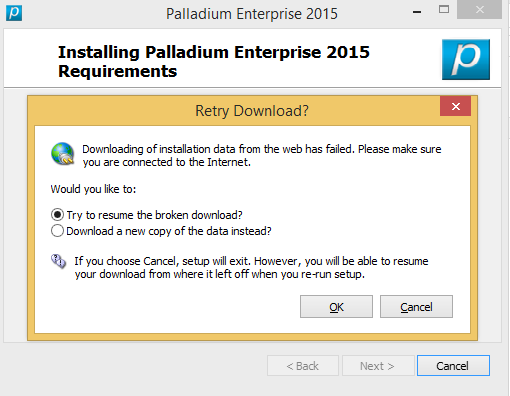510x396 pixels.
Task: Close the Palladium Enterprise 2015 installer window
Action: [479, 10]
